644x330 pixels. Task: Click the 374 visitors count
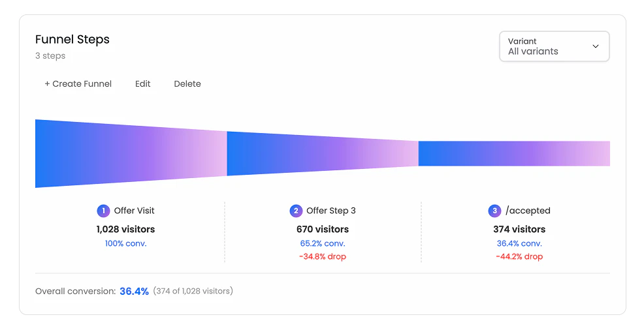pyautogui.click(x=519, y=229)
